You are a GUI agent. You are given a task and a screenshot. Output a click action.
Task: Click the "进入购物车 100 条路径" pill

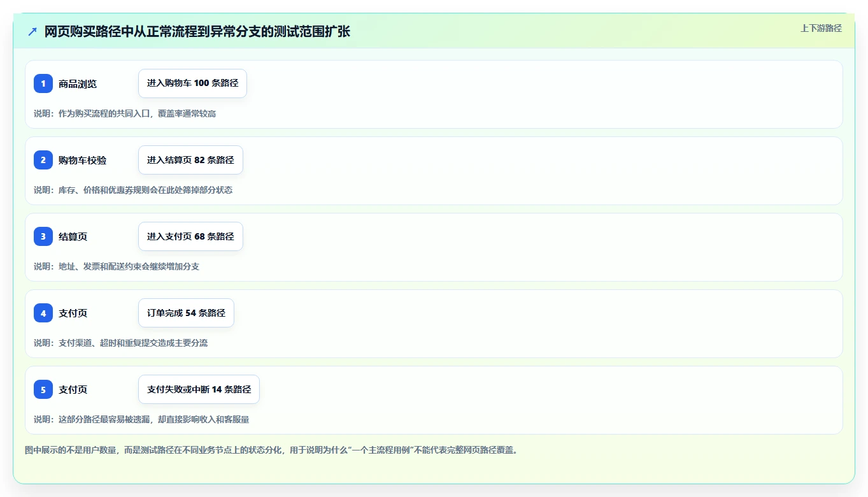[192, 83]
